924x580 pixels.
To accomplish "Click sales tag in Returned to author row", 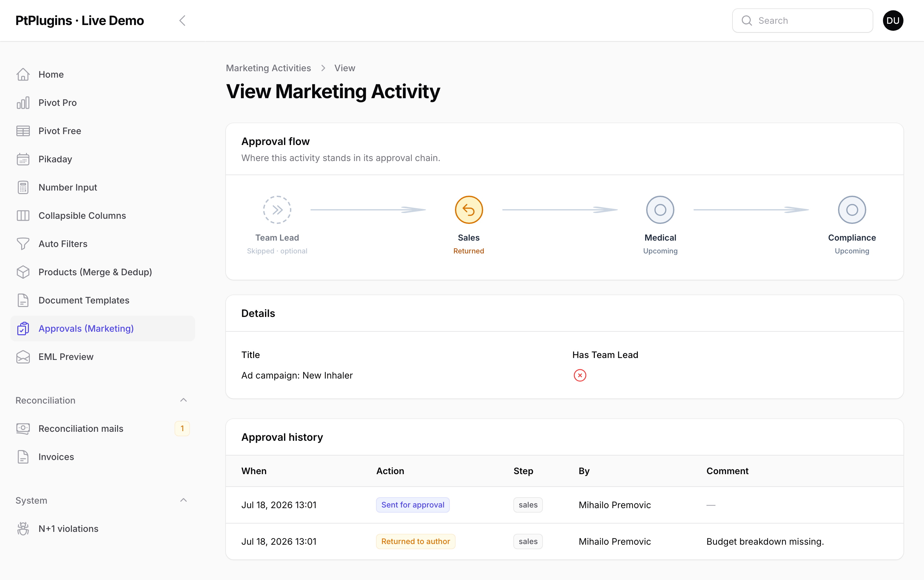I will 528,541.
